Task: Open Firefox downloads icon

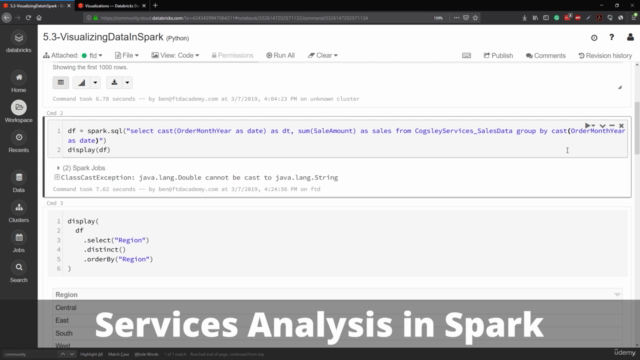Action: [x=524, y=18]
